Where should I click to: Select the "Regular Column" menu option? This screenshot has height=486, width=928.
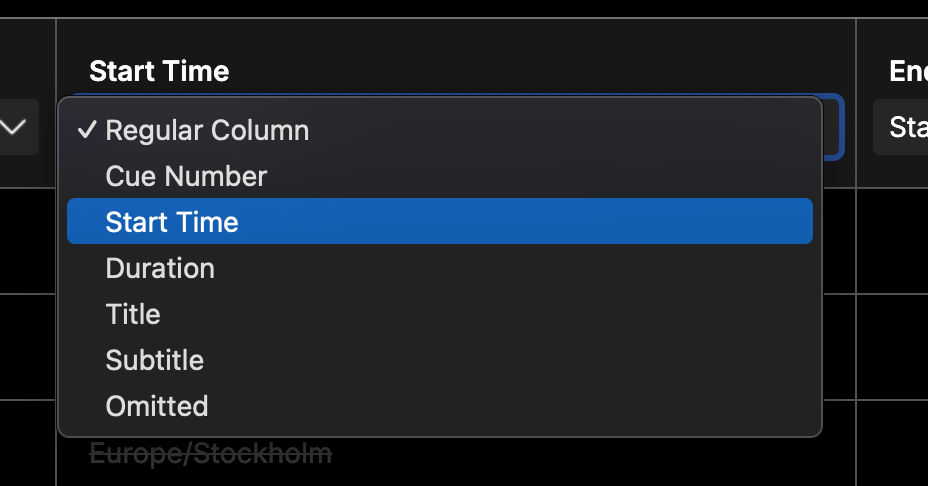[207, 130]
